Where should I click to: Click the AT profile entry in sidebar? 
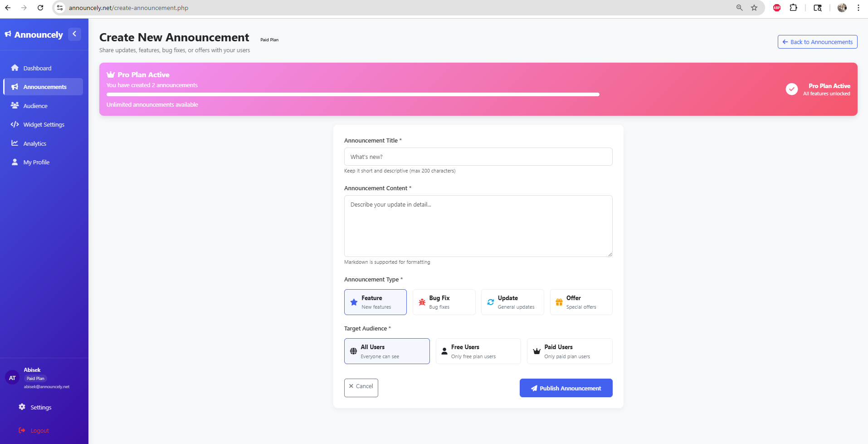point(12,377)
